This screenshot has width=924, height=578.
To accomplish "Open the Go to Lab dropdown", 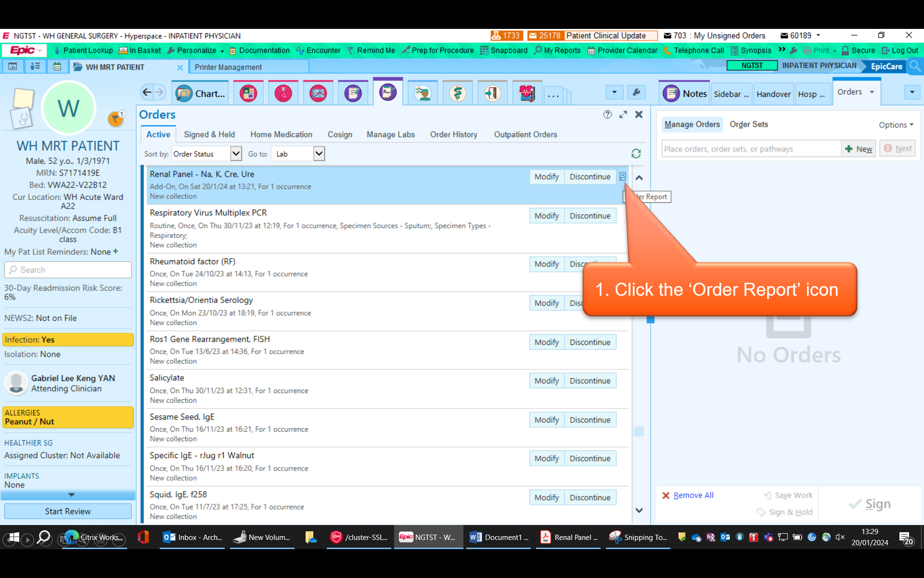I will coord(319,154).
